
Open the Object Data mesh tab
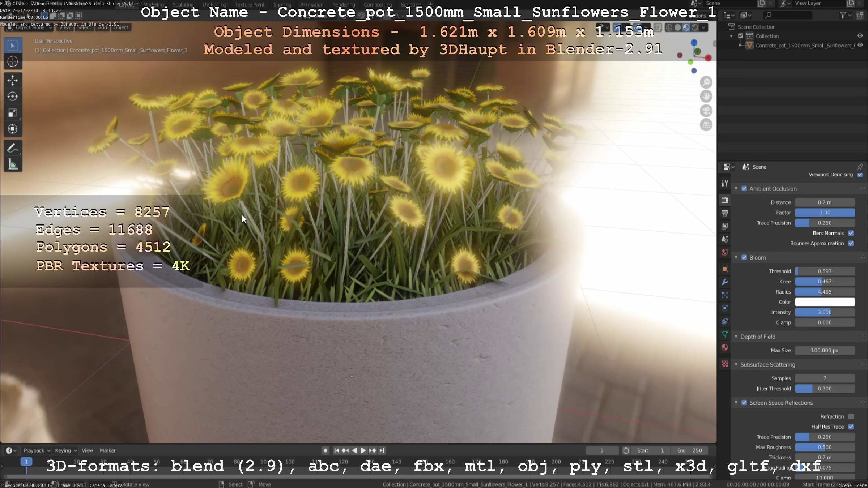pos(725,334)
